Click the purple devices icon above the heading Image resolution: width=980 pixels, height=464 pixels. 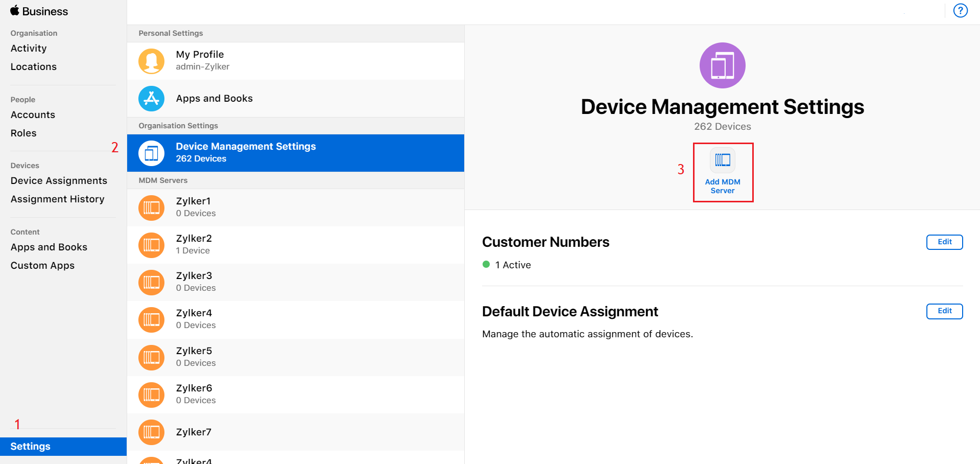[722, 65]
